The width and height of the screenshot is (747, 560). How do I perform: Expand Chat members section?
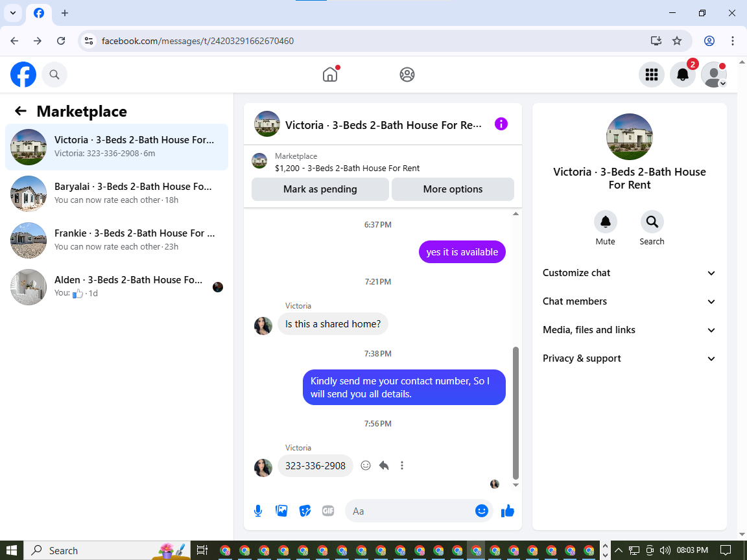[629, 301]
